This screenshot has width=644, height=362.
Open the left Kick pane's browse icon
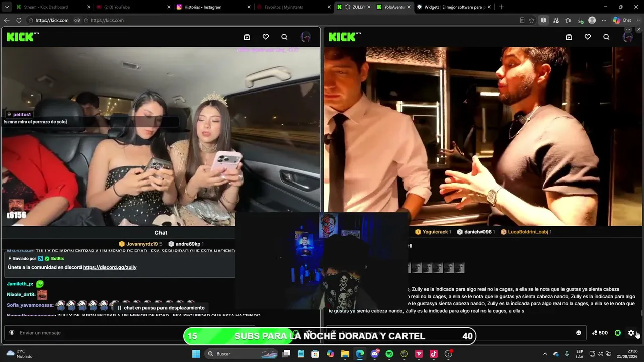tap(247, 37)
